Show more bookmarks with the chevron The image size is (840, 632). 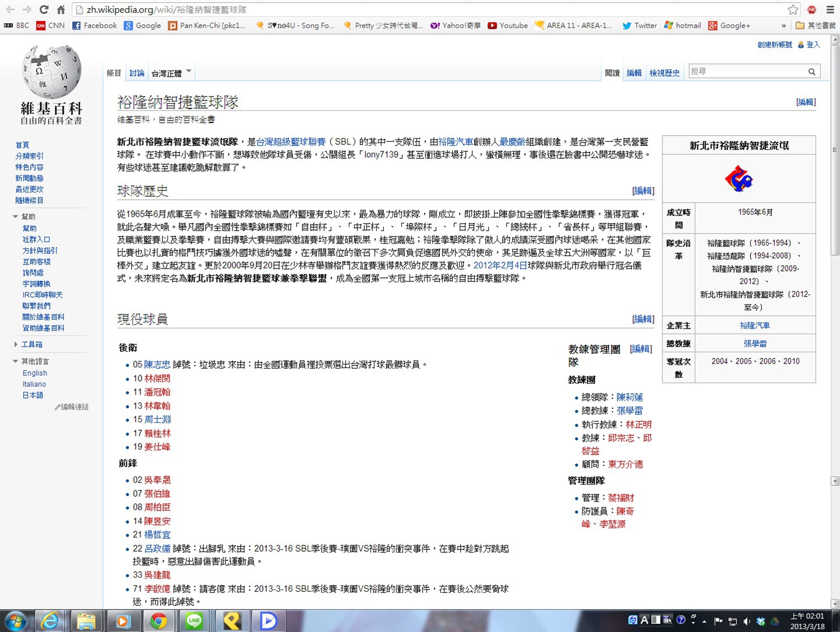point(783,26)
